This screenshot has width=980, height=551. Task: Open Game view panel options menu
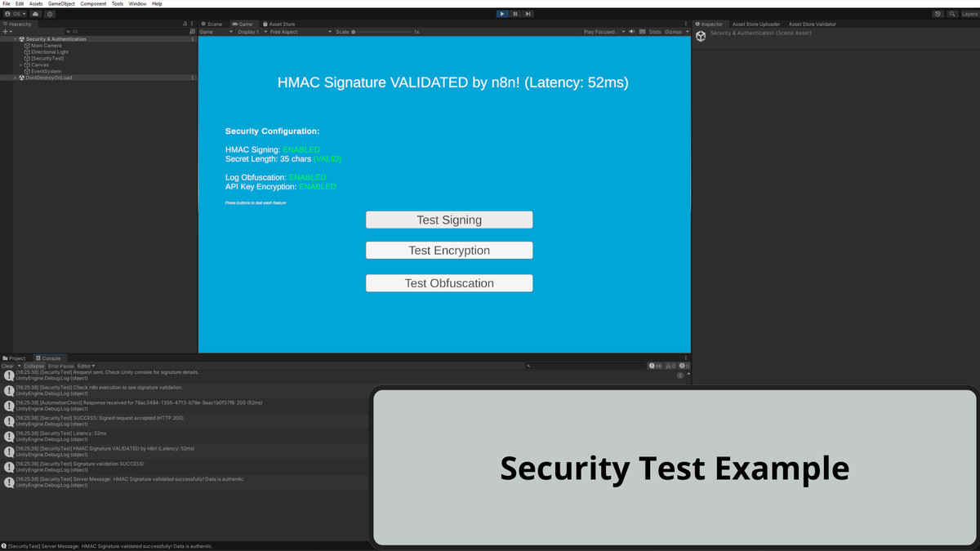click(x=687, y=24)
